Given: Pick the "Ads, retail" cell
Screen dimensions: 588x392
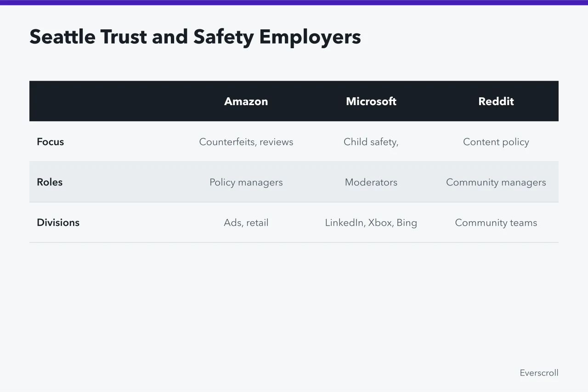Looking at the screenshot, I should click(246, 223).
